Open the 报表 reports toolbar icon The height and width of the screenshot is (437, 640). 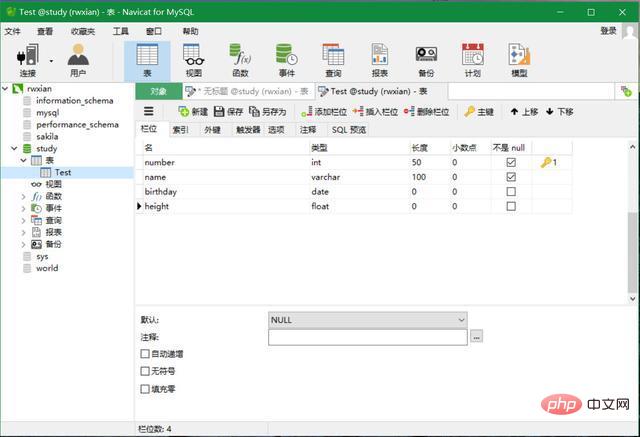tap(380, 60)
